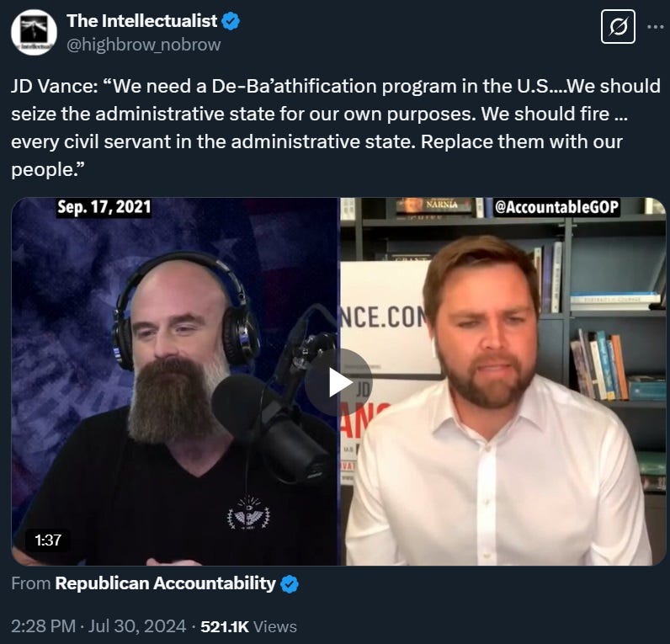Viewport: 670px width, 644px height.
Task: Expand the three-dot more options menu
Action: point(655,27)
